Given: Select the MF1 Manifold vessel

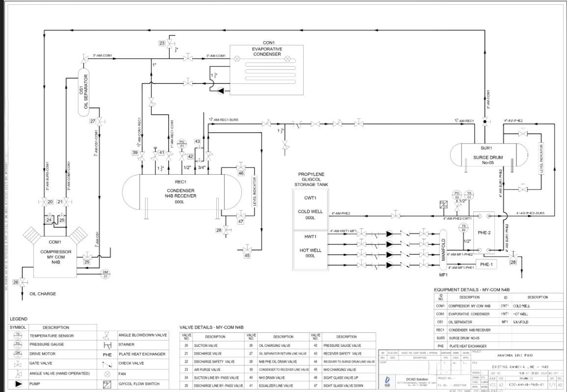Looking at the screenshot, I should point(444,250).
